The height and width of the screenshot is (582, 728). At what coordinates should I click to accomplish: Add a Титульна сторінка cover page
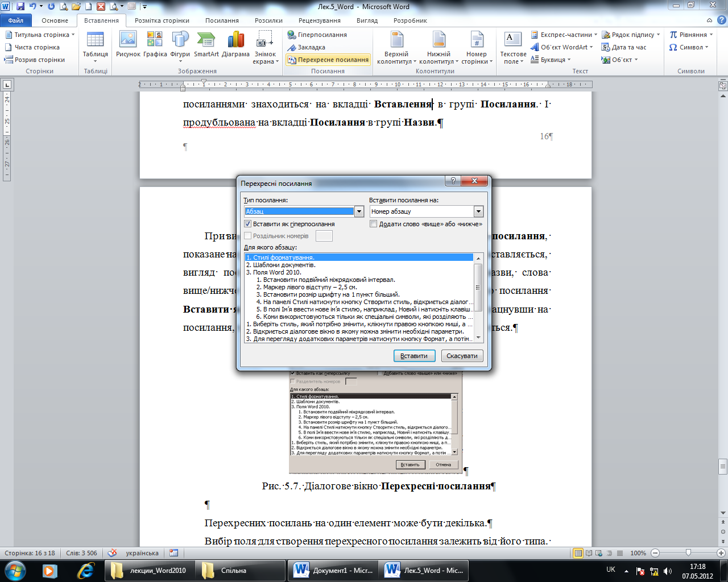[40, 35]
